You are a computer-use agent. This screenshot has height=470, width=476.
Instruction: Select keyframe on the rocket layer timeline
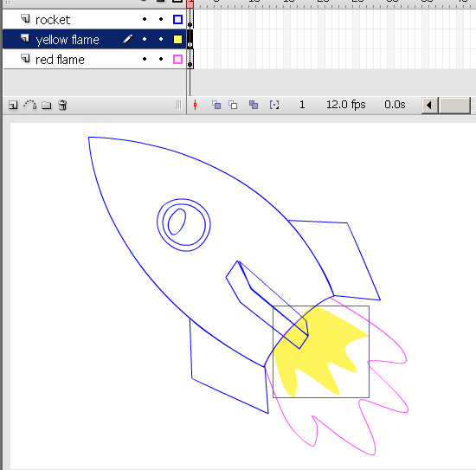(190, 19)
